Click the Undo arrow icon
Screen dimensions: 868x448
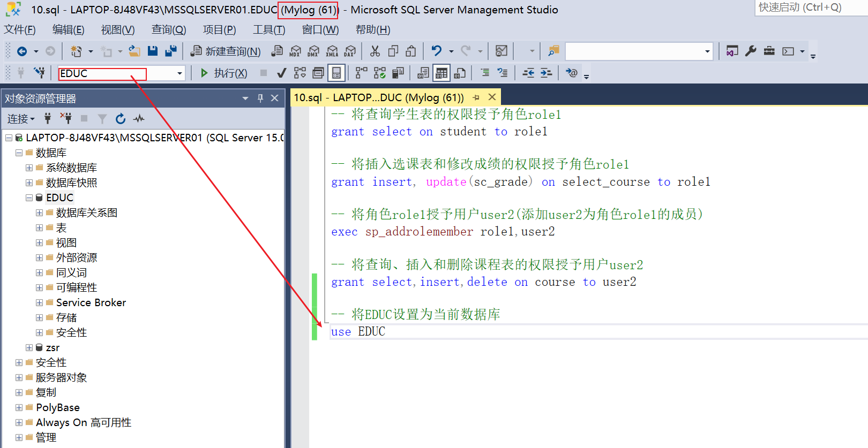(x=437, y=51)
